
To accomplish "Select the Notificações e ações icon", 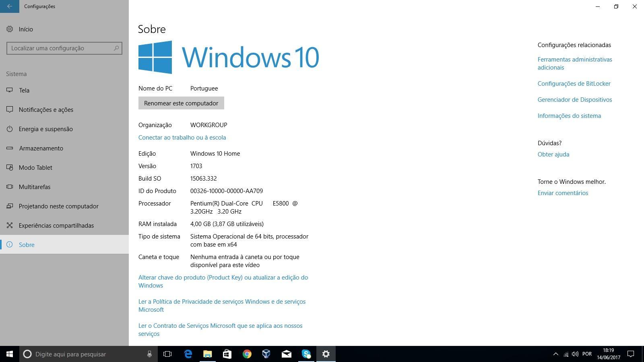I will pos(10,109).
